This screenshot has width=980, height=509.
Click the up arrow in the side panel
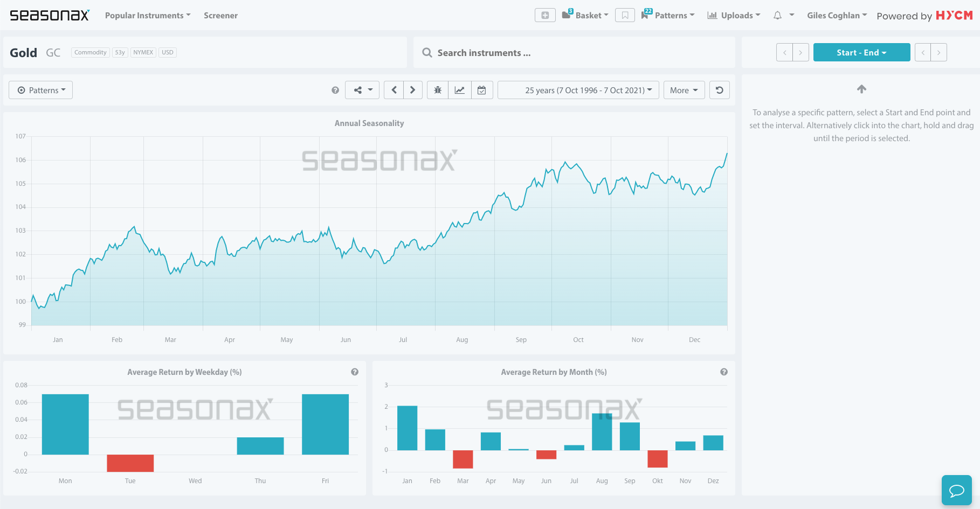(861, 89)
